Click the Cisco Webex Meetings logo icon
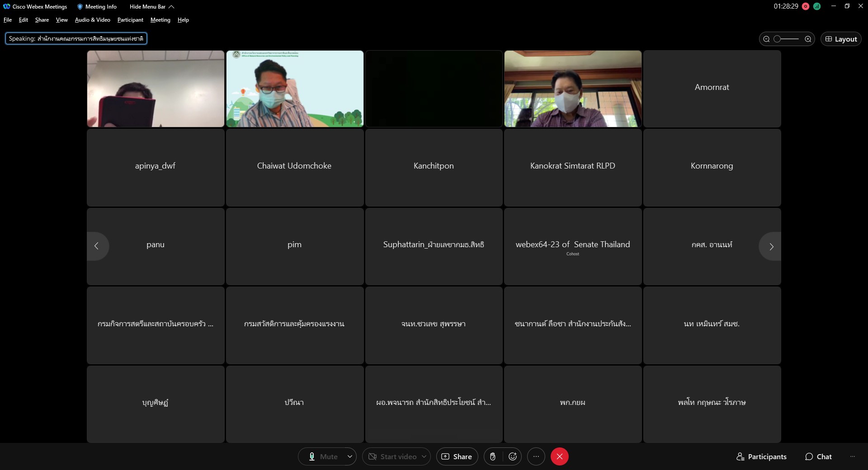The image size is (868, 470). pos(6,6)
